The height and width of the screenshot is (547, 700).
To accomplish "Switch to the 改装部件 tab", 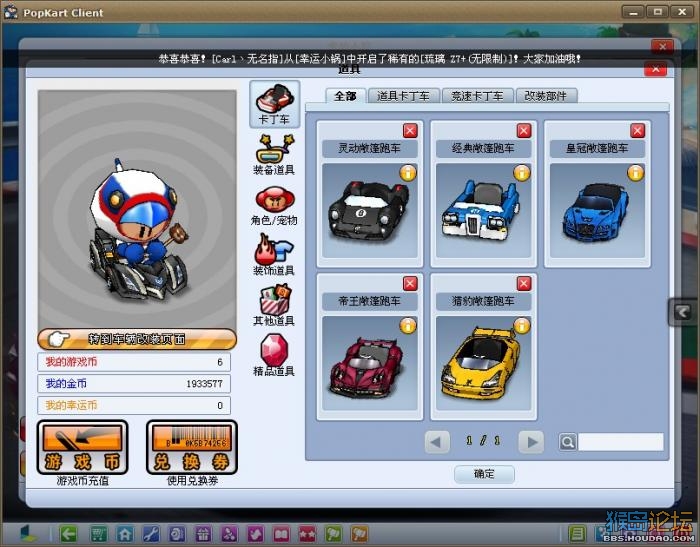I will pyautogui.click(x=546, y=96).
